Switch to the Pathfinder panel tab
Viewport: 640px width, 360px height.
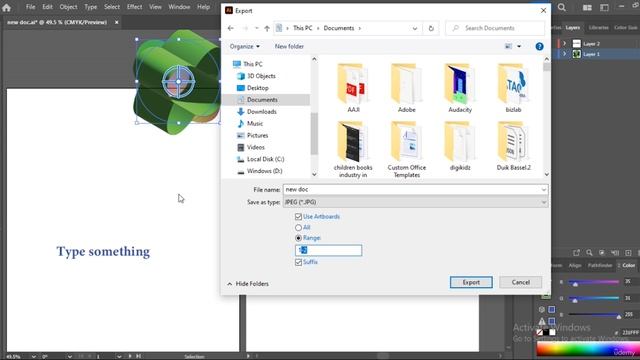click(600, 265)
